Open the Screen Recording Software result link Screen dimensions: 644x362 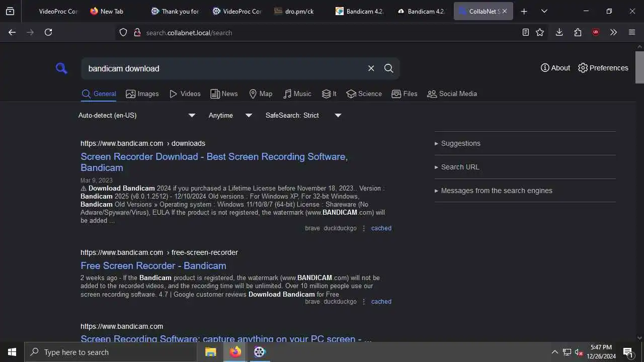click(x=226, y=338)
